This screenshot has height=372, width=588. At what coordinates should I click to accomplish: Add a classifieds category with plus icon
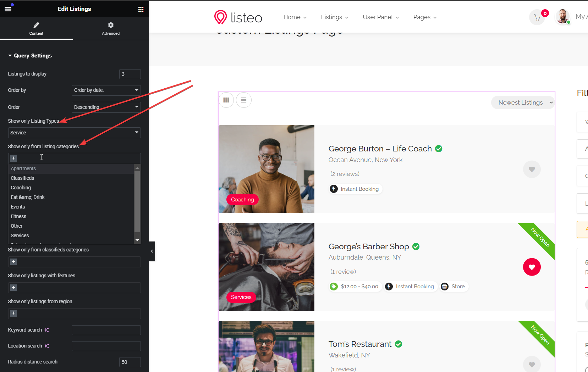[x=14, y=262]
